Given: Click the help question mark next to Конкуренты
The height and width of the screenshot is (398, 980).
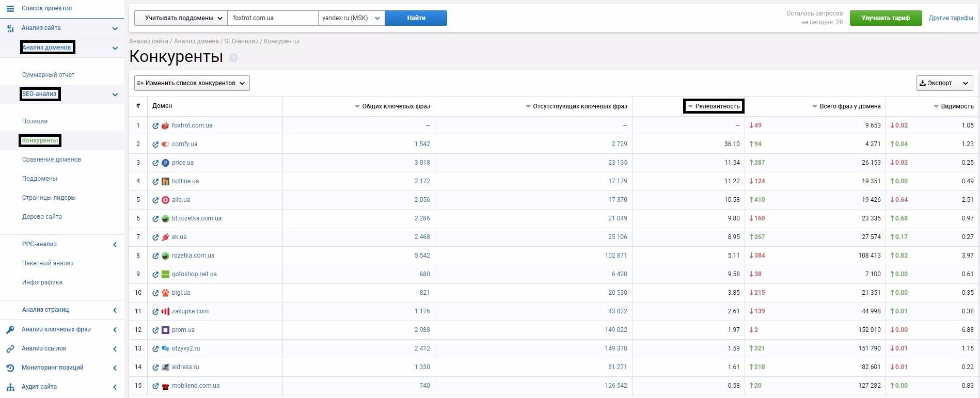Looking at the screenshot, I should 233,58.
